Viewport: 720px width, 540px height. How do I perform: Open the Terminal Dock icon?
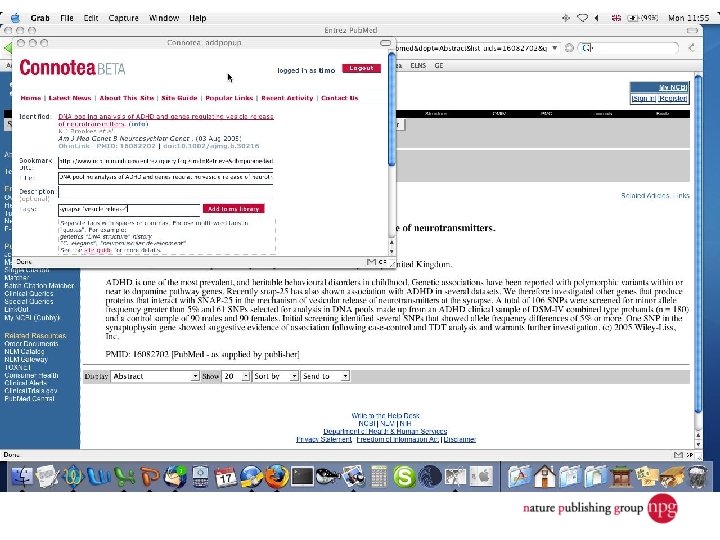[x=302, y=476]
